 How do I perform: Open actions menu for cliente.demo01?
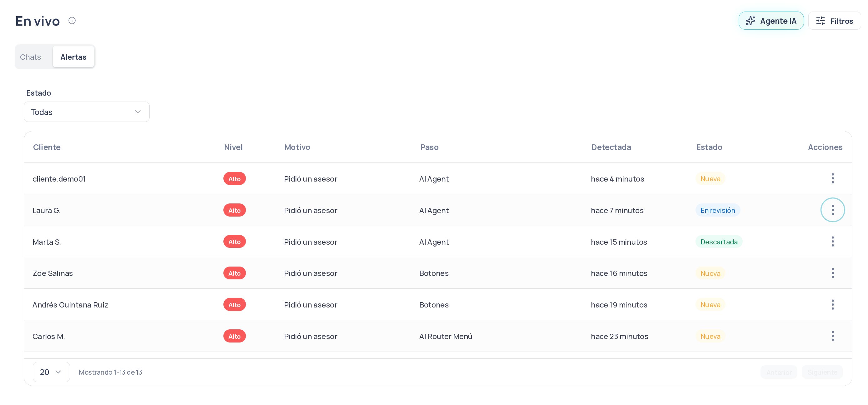tap(832, 178)
